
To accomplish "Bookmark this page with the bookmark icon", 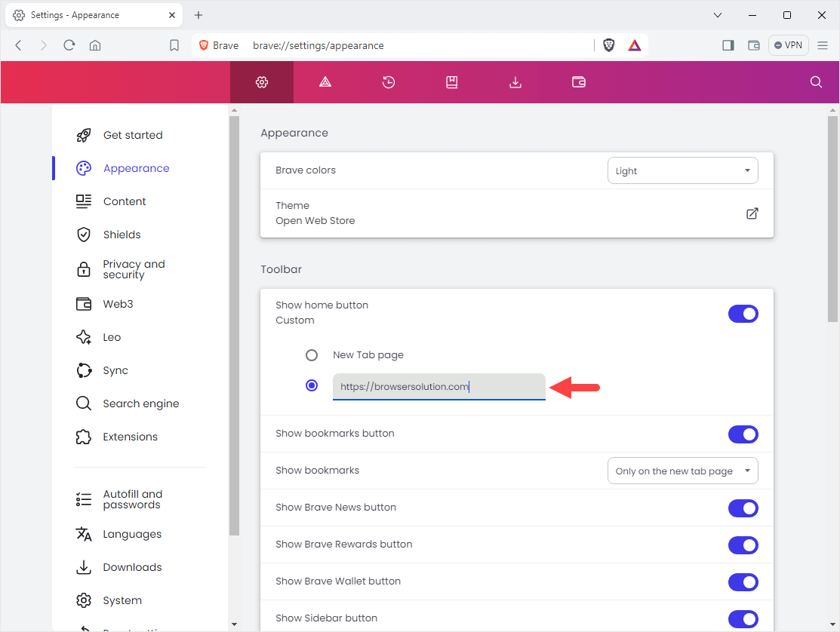I will point(174,45).
